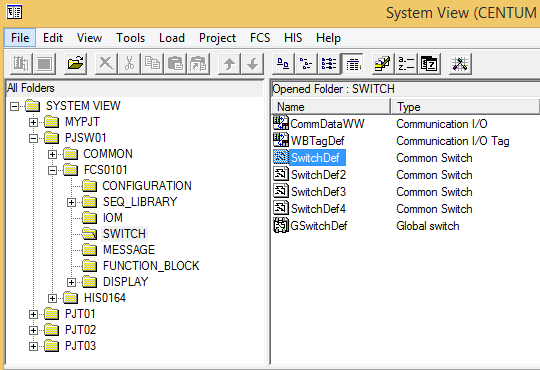Select the SwitchDef3 file icon
This screenshot has height=370, width=540.
[281, 191]
